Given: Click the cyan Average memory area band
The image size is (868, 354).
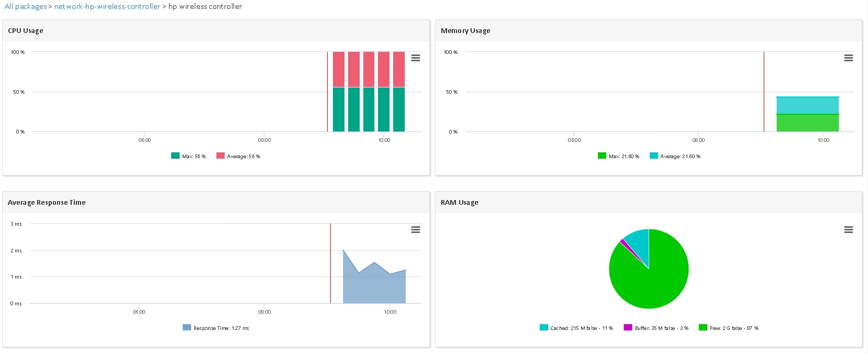Looking at the screenshot, I should tap(807, 105).
